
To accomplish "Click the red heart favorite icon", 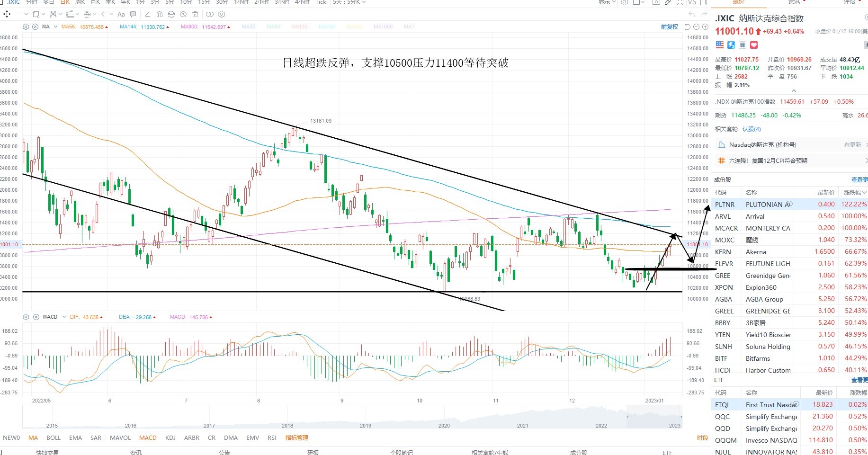I will click(754, 45).
